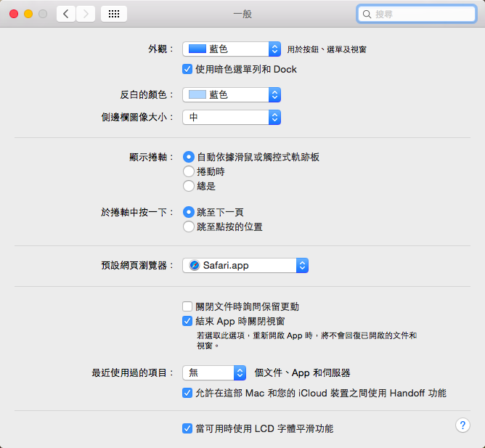Click the 用於按鈕、選單及視窗 description text
Screen dimensions: 485x448
pos(327,49)
